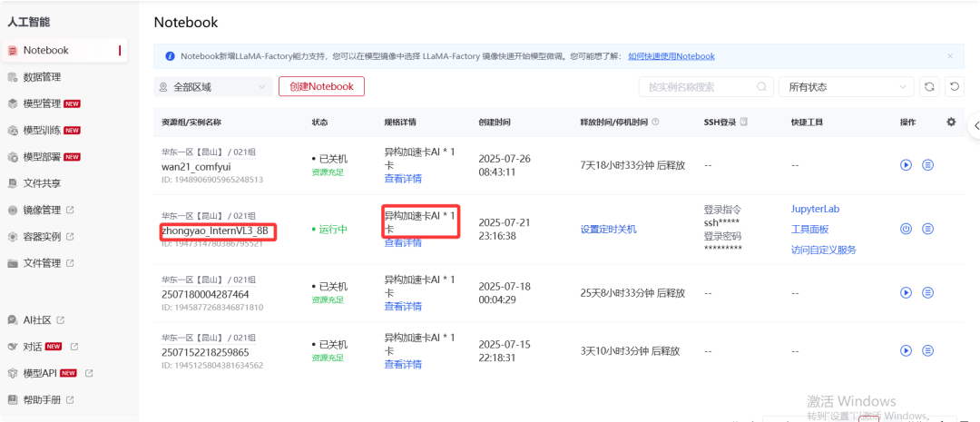This screenshot has height=422, width=980.
Task: Click the refresh list icon button
Action: [929, 87]
